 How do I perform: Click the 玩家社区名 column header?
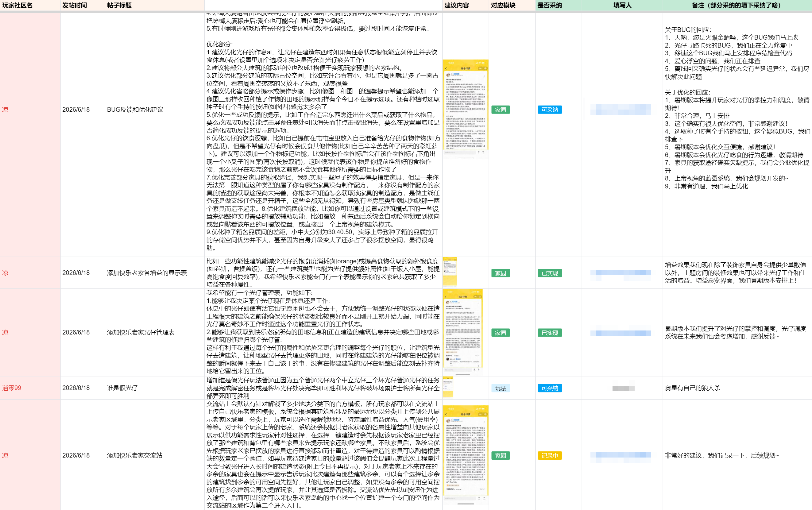point(30,6)
